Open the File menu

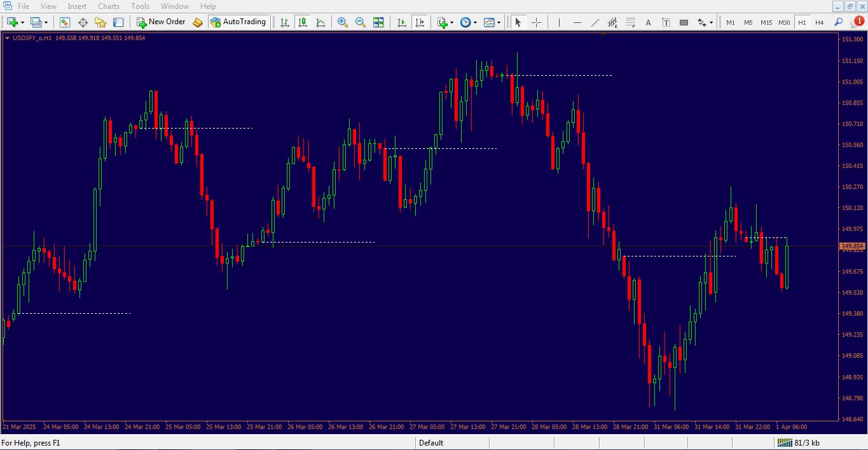(24, 6)
